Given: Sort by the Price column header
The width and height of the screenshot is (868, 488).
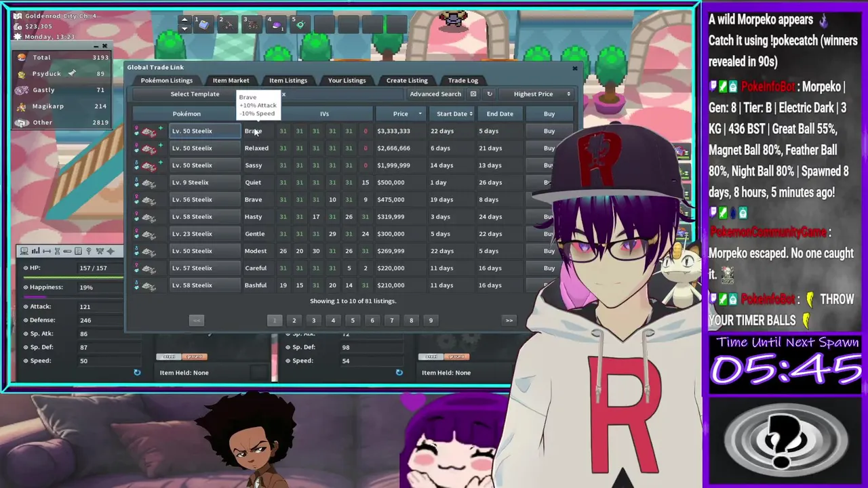Looking at the screenshot, I should click(401, 114).
